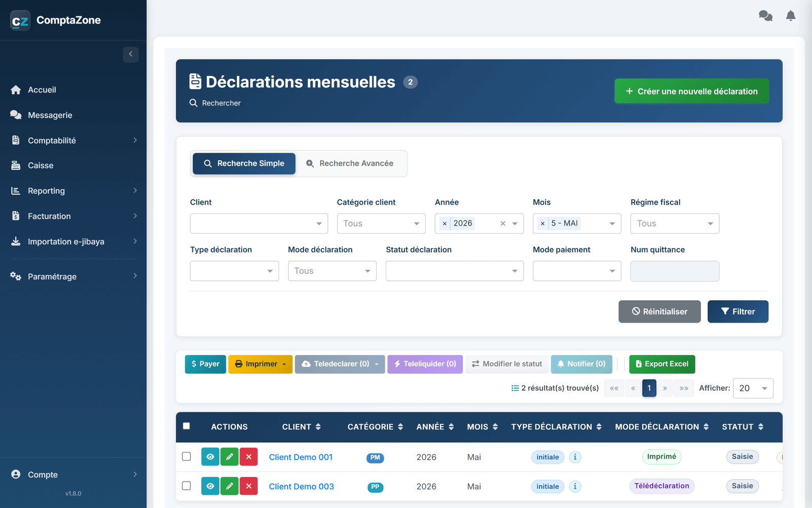Sort table by Catégorie column arrows

pyautogui.click(x=400, y=427)
